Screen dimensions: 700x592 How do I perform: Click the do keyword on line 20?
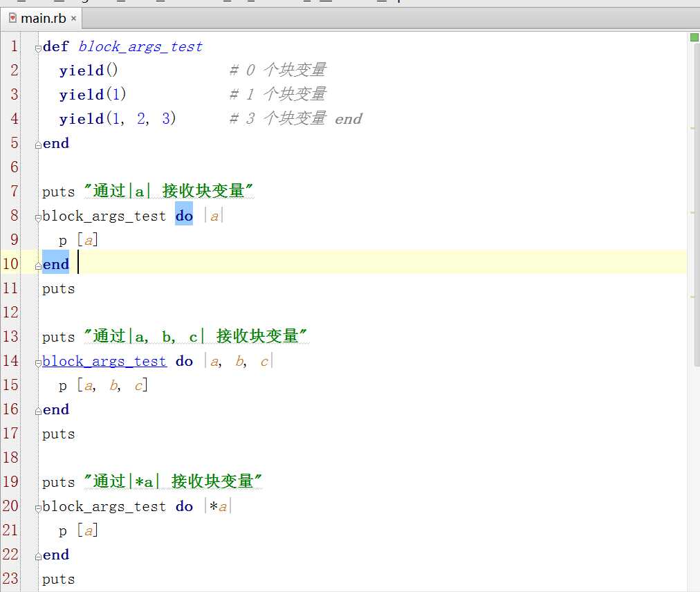184,506
